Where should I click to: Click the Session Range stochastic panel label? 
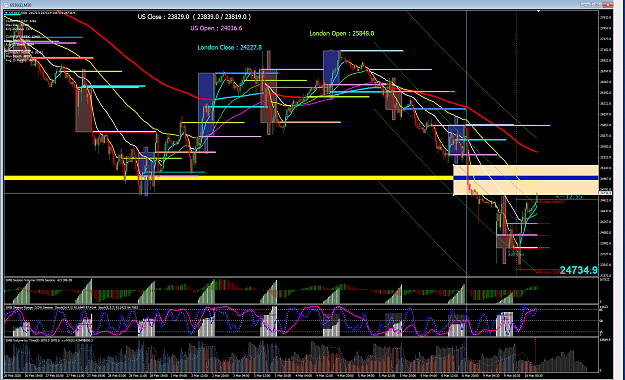point(72,307)
